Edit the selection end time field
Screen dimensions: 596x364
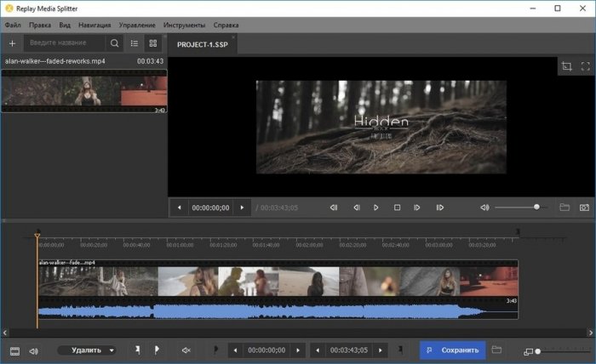click(x=349, y=350)
